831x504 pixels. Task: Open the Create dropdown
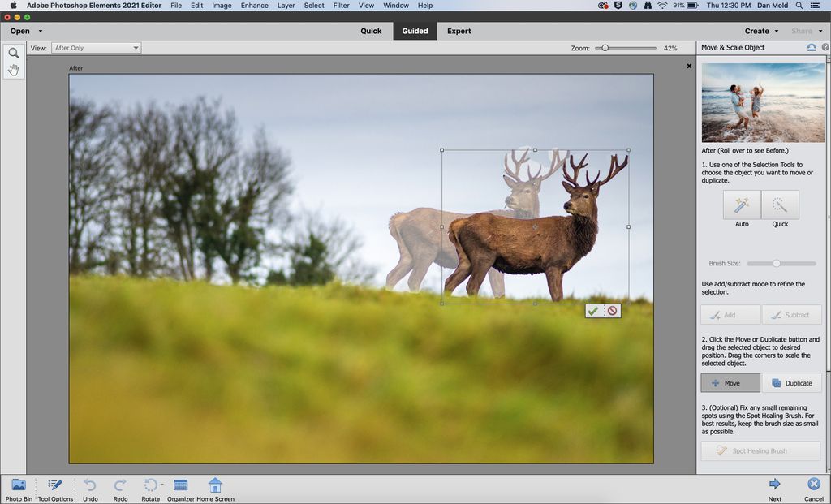point(760,30)
